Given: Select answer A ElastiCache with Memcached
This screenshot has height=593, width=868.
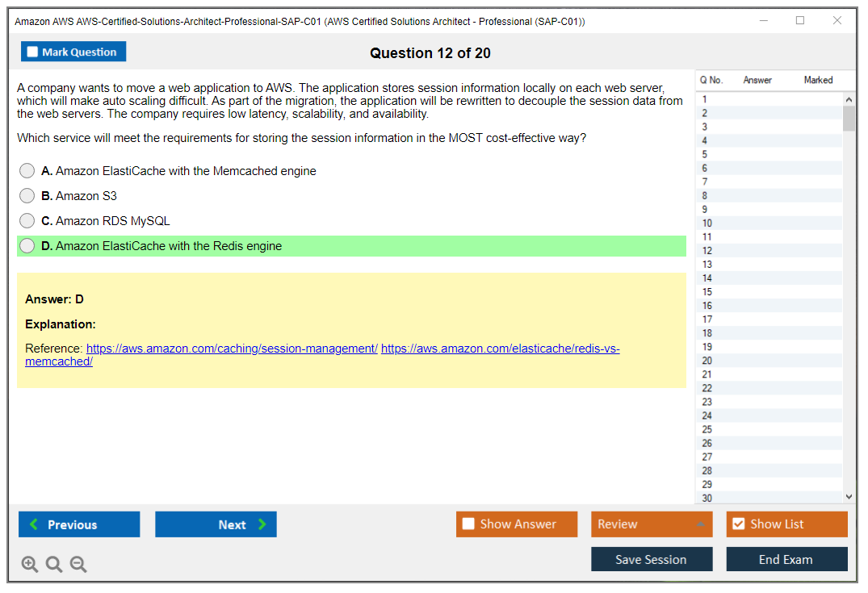Looking at the screenshot, I should coord(27,171).
